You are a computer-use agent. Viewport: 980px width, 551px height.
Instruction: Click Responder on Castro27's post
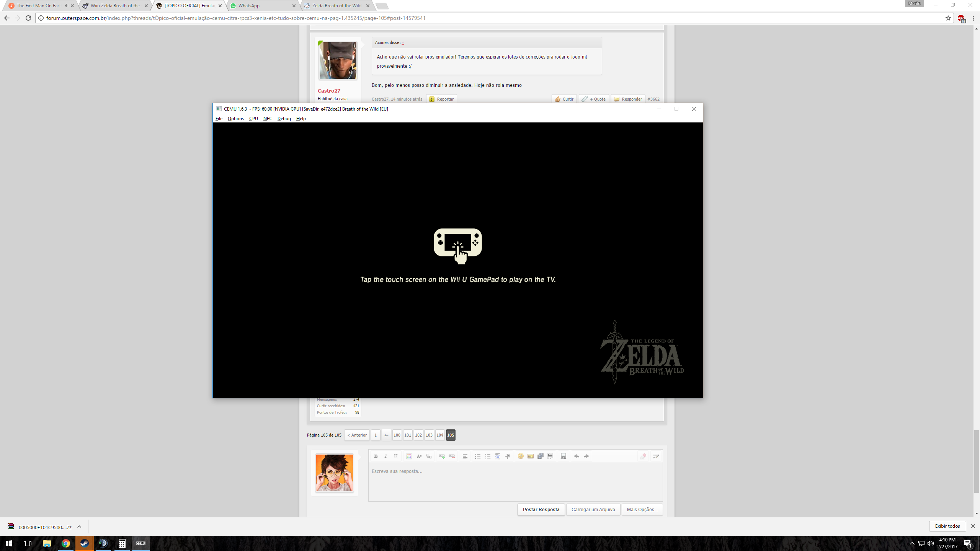pyautogui.click(x=628, y=99)
